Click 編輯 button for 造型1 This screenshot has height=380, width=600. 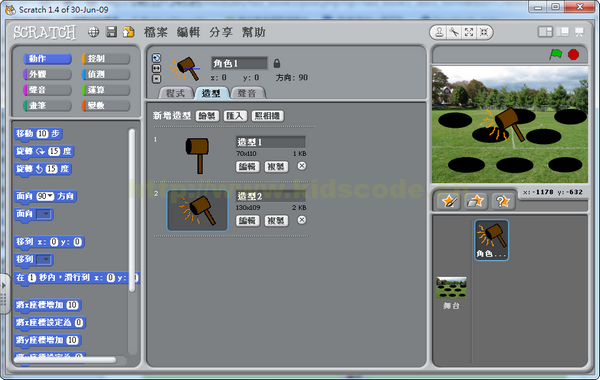(x=247, y=166)
